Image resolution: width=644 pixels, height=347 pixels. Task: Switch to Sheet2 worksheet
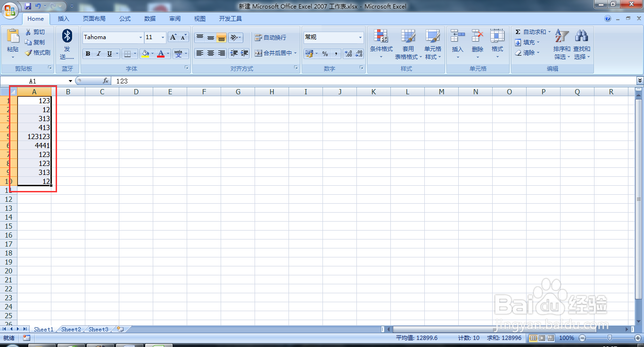71,330
